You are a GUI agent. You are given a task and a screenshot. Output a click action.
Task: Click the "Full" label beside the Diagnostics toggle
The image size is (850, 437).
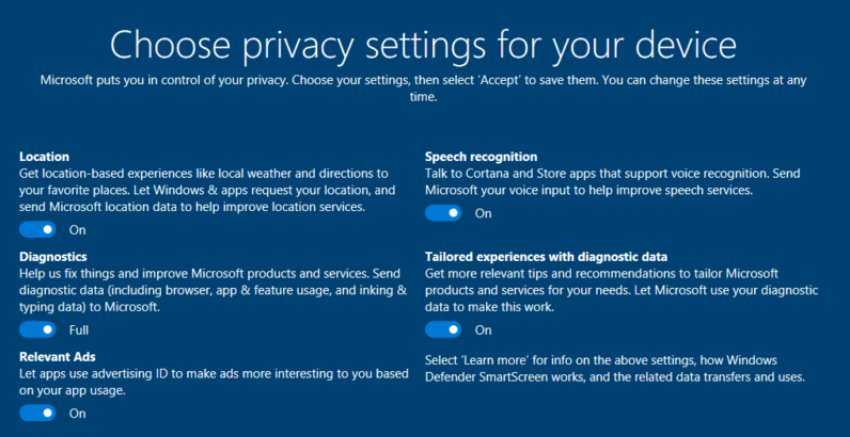[79, 330]
